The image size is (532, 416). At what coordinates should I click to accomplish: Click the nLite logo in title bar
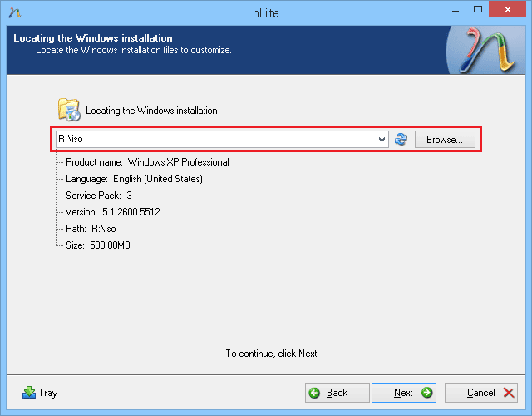15,13
